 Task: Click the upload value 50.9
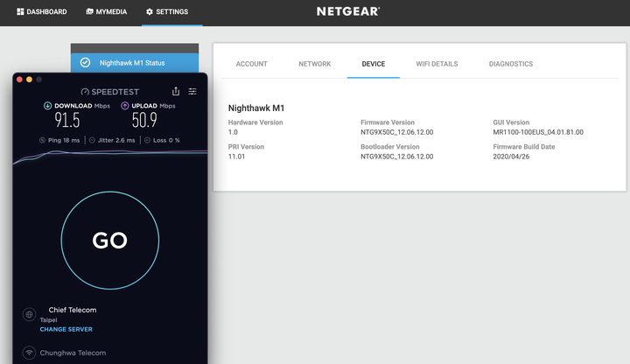tap(144, 120)
